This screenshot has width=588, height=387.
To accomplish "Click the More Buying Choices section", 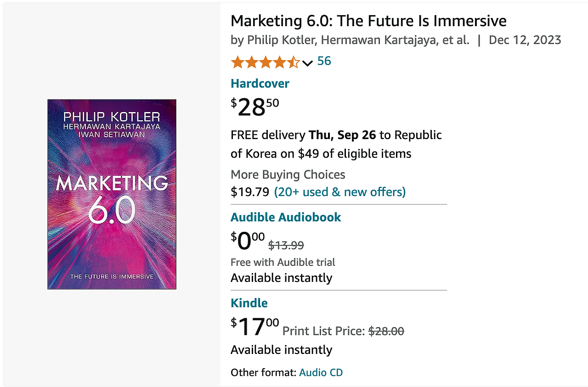I will tap(288, 175).
